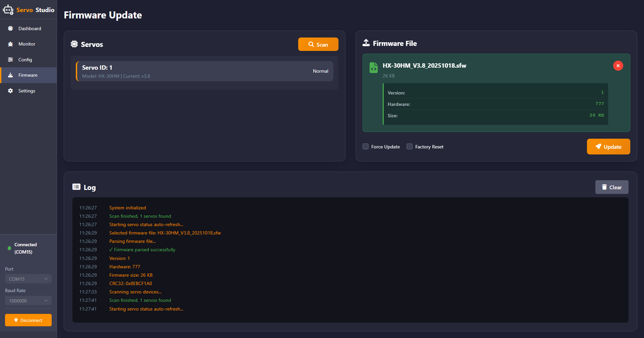This screenshot has width=644, height=338.
Task: Click the Firmware Update page title
Action: point(103,15)
